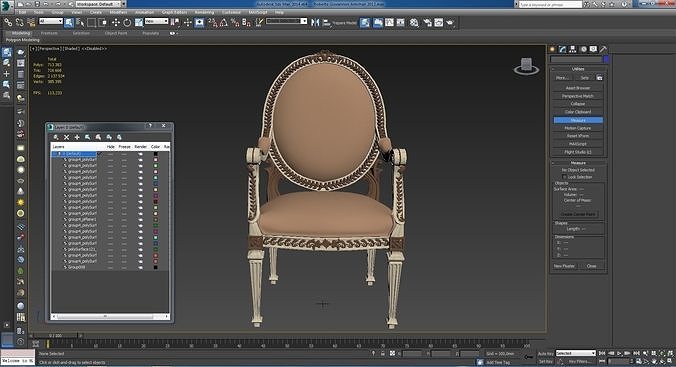Toggle the Lock Selection checkbox
This screenshot has height=367, width=676.
[564, 177]
